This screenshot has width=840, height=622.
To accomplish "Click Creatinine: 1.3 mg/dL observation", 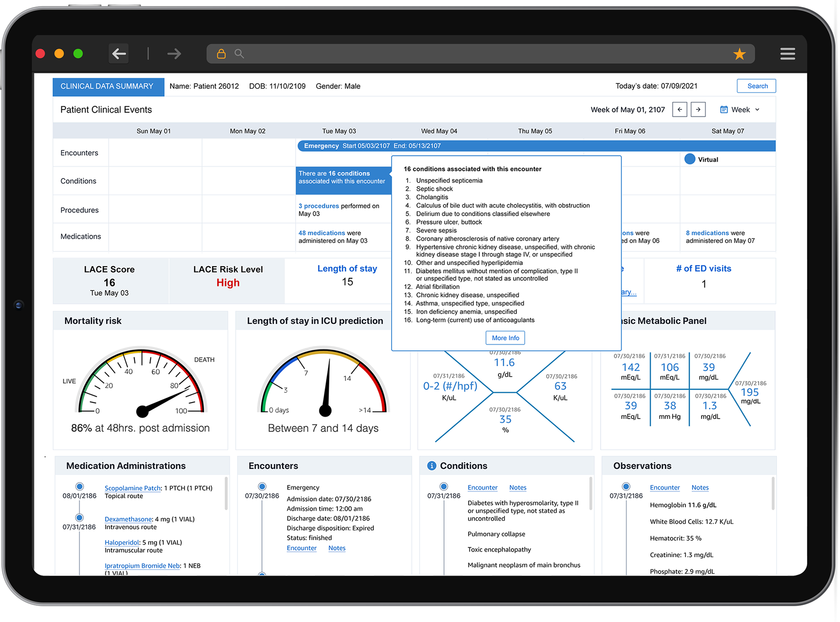I will point(681,555).
